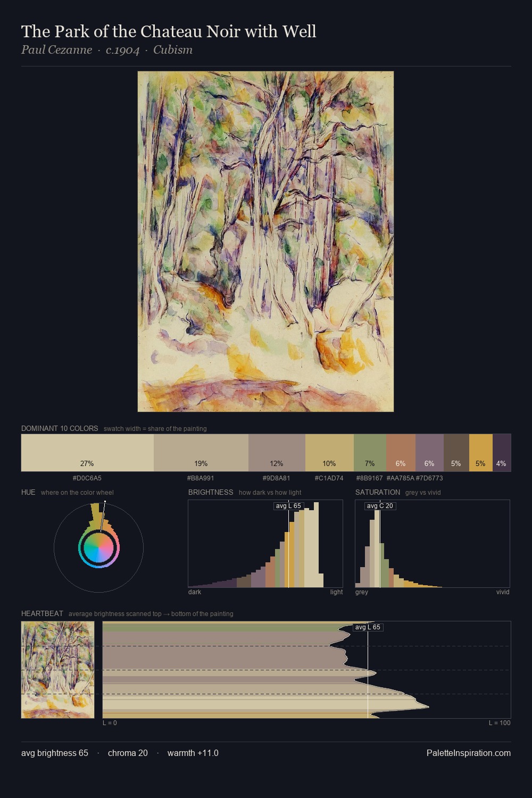Select the 6% mauve purple swatch

click(x=429, y=453)
